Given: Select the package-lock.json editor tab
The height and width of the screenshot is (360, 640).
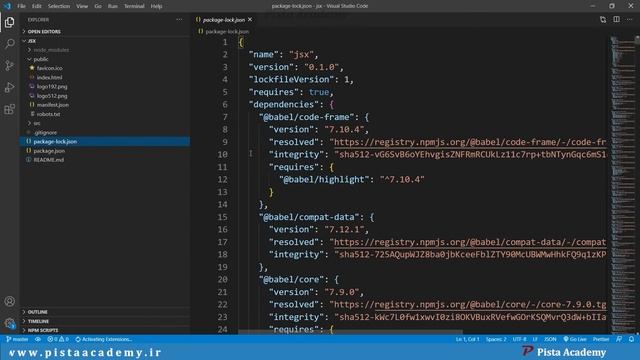Looking at the screenshot, I should (224, 20).
